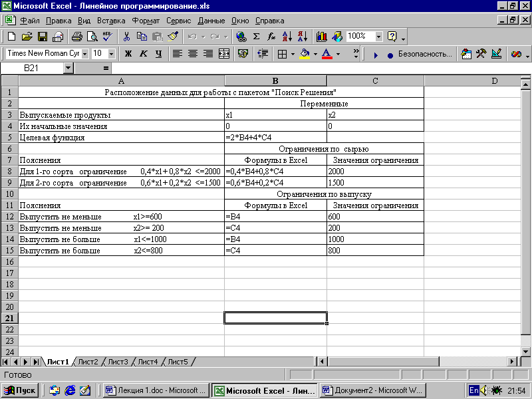Open Print Preview icon

point(92,37)
